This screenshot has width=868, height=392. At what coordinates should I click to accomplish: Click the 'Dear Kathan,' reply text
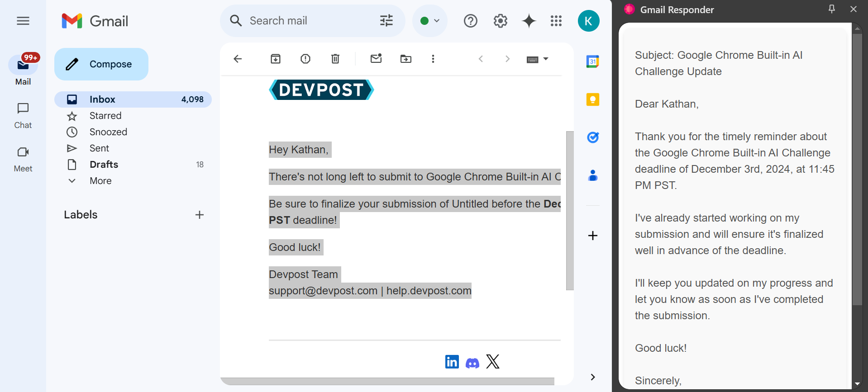[667, 104]
